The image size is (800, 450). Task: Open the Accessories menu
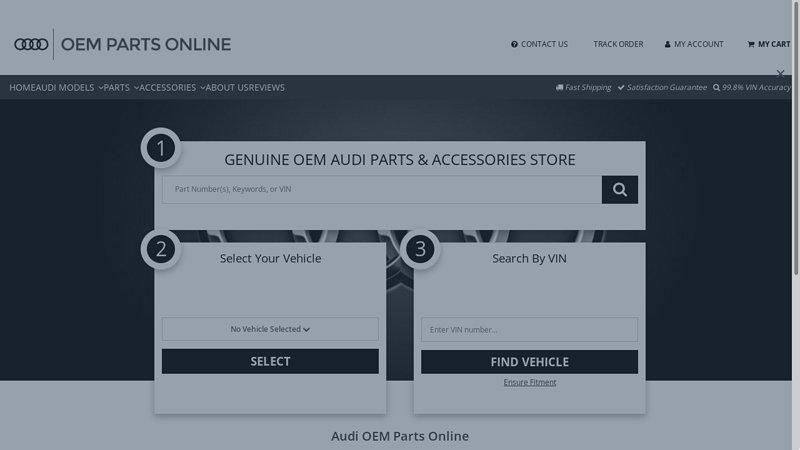[167, 88]
